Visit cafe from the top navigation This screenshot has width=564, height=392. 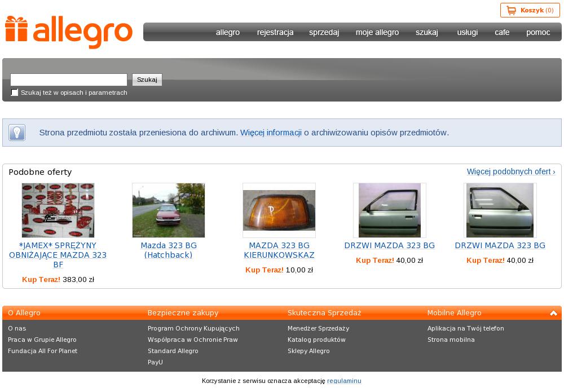pos(502,32)
